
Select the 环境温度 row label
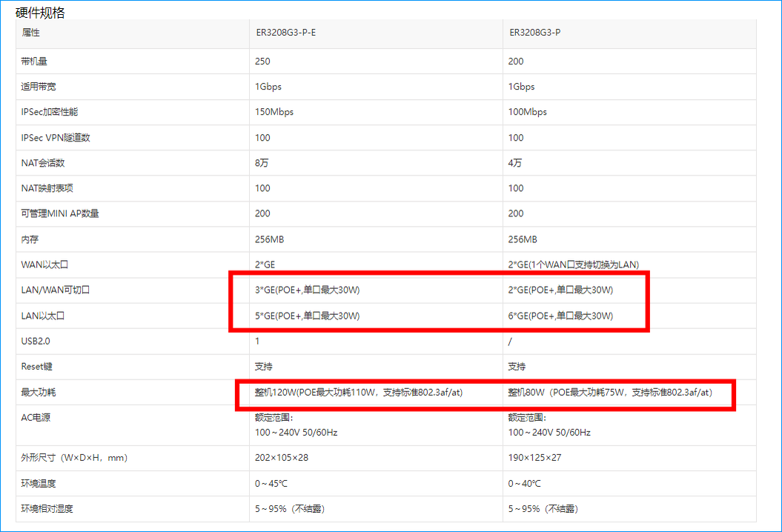coord(39,484)
